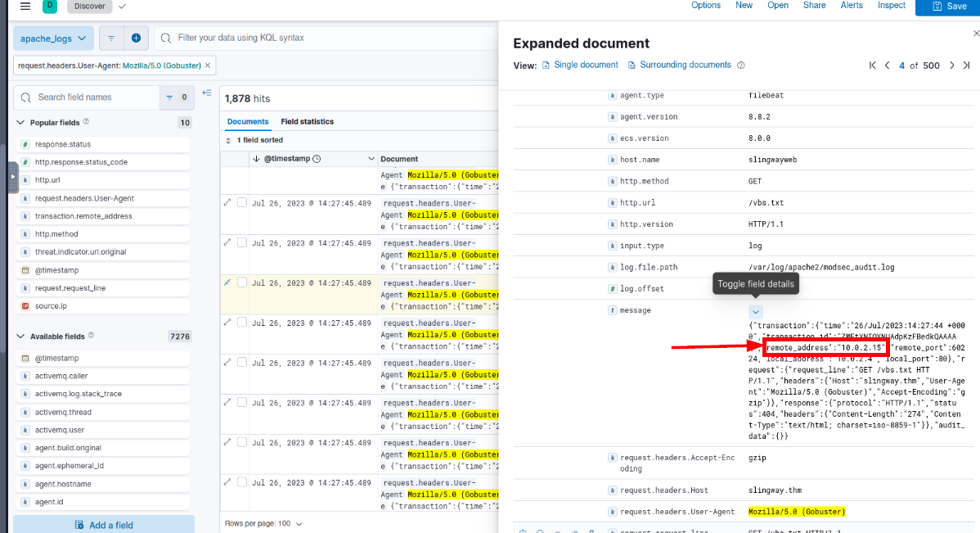Open the Surrounding documents link
The width and height of the screenshot is (980, 533).
tap(686, 65)
